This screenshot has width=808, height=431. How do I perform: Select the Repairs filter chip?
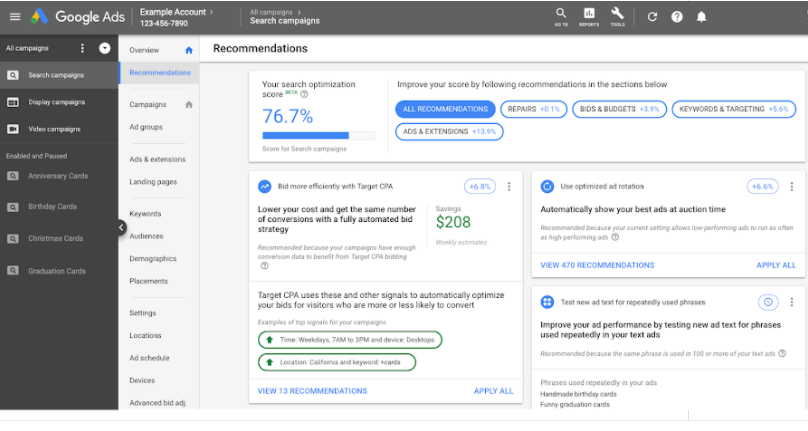point(534,108)
